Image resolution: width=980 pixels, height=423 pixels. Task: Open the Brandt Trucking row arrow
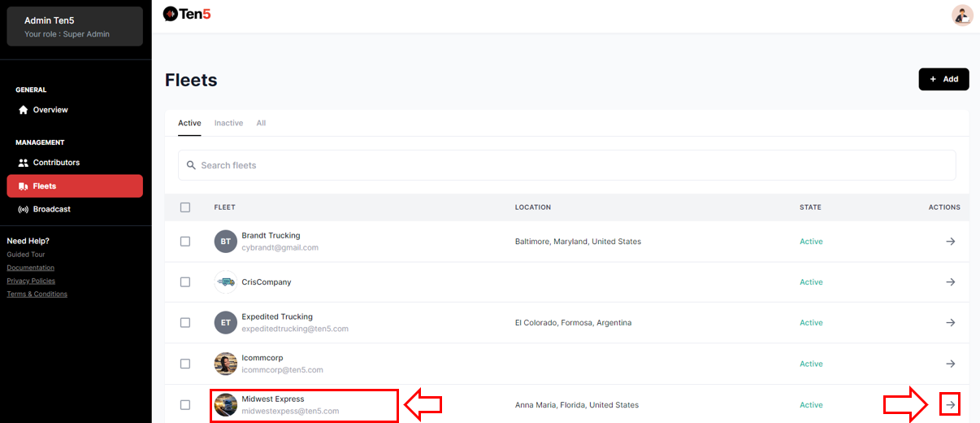pyautogui.click(x=950, y=242)
